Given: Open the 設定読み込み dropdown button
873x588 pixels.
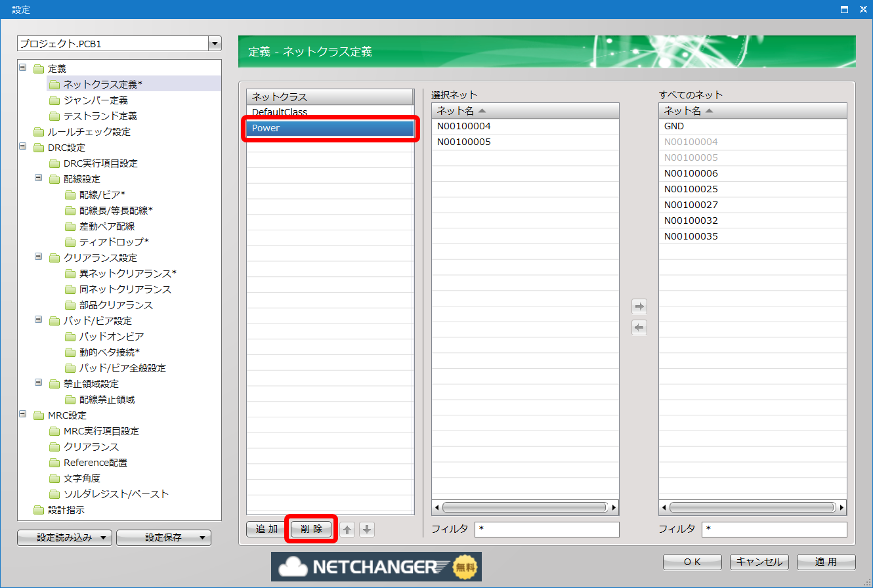Looking at the screenshot, I should tap(64, 538).
